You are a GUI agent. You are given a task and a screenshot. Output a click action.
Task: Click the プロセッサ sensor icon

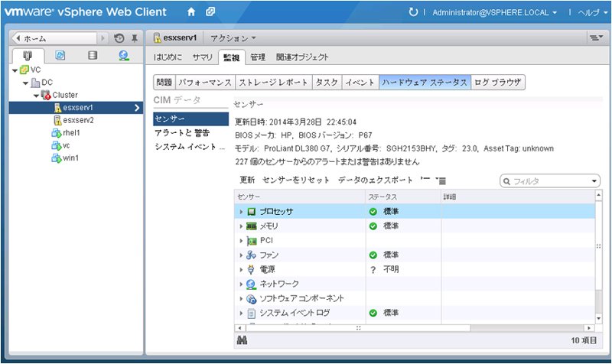pos(252,212)
